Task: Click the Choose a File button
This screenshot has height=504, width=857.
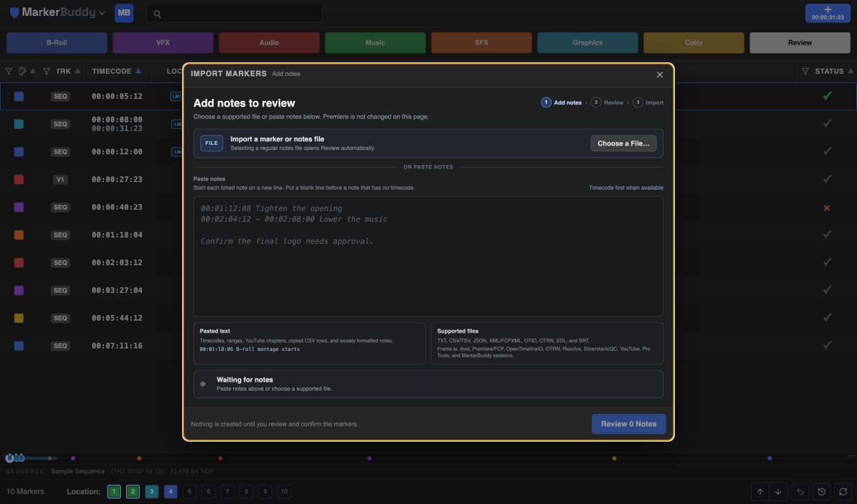Action: (623, 143)
